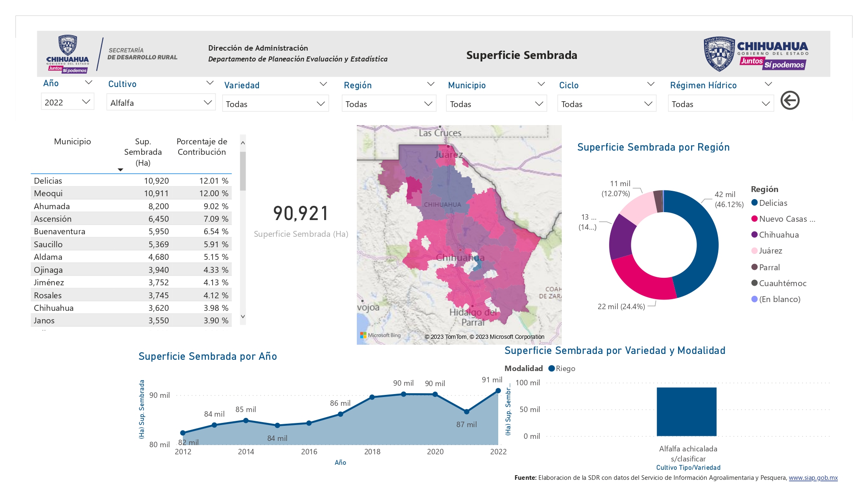Select the Aldama row in table

(x=131, y=257)
